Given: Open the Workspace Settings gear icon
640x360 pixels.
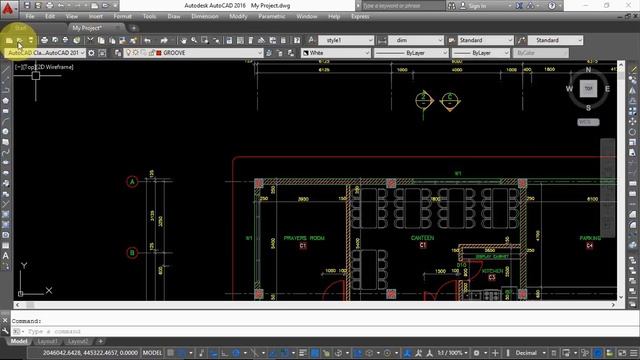Looking at the screenshot, I should point(91,53).
